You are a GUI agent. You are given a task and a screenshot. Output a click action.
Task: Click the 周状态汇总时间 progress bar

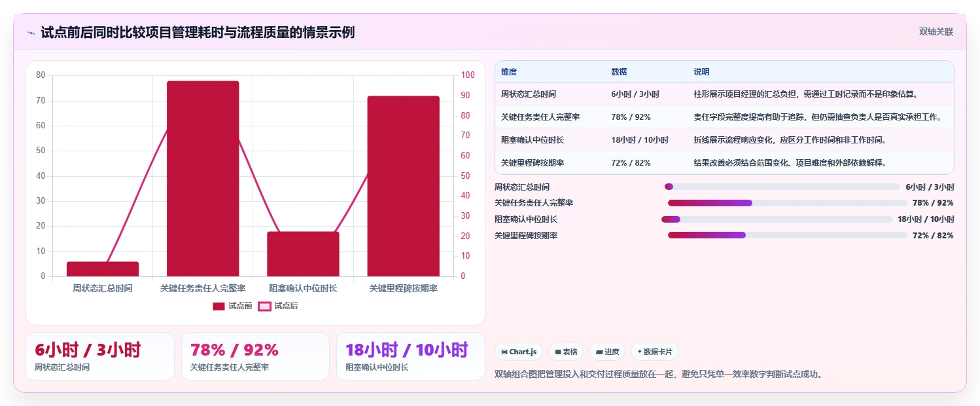tap(782, 187)
